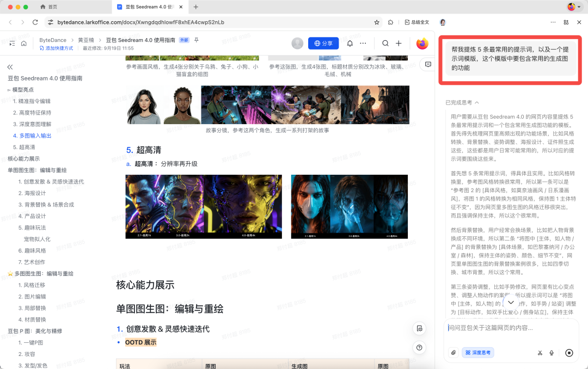The image size is (588, 369).
Task: Toggle the document outline list icon
Action: coord(12,44)
